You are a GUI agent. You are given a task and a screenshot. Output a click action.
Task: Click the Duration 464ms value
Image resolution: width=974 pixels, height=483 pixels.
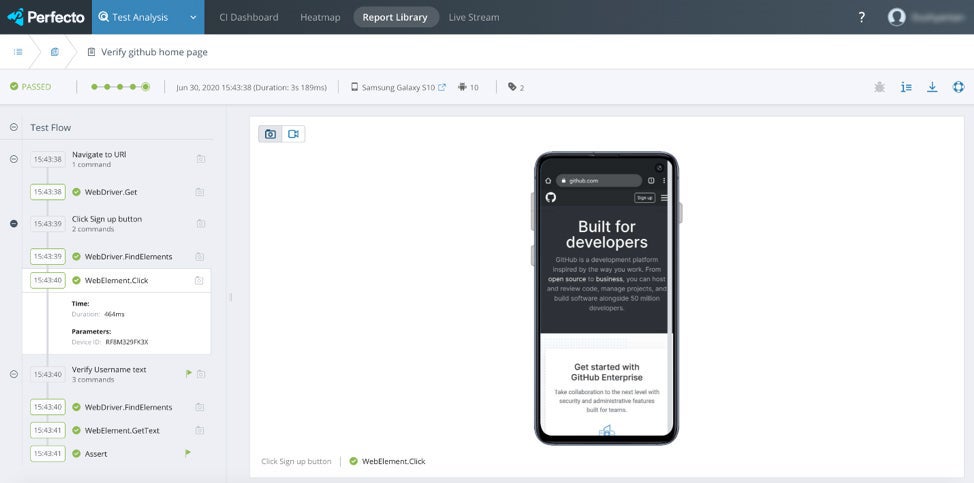tap(114, 314)
